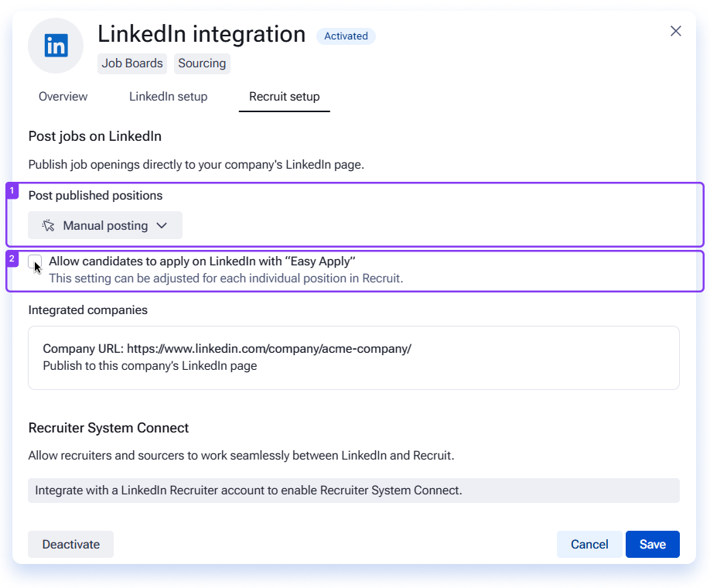Click the 'Integrated companies' heading
The image size is (710, 588).
click(88, 309)
